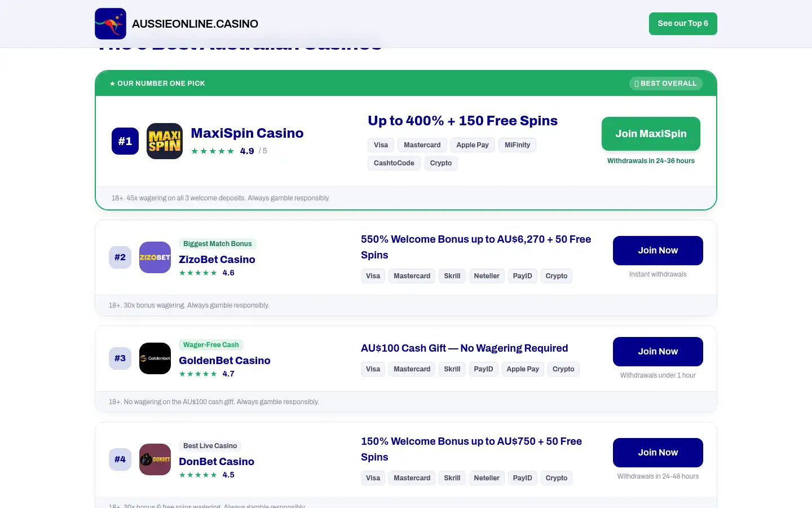Click MaxiSpin's Mastercard chip
The width and height of the screenshot is (812, 508).
click(422, 145)
